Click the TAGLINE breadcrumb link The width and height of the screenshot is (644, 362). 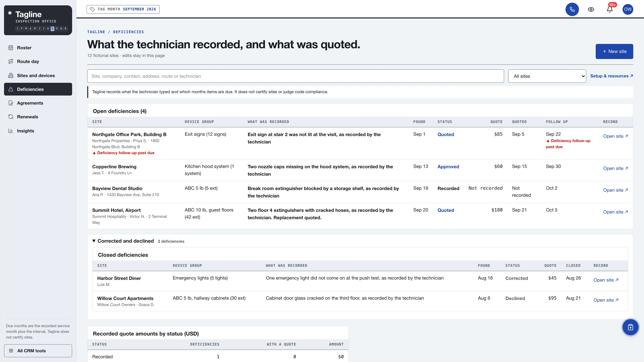click(x=96, y=32)
